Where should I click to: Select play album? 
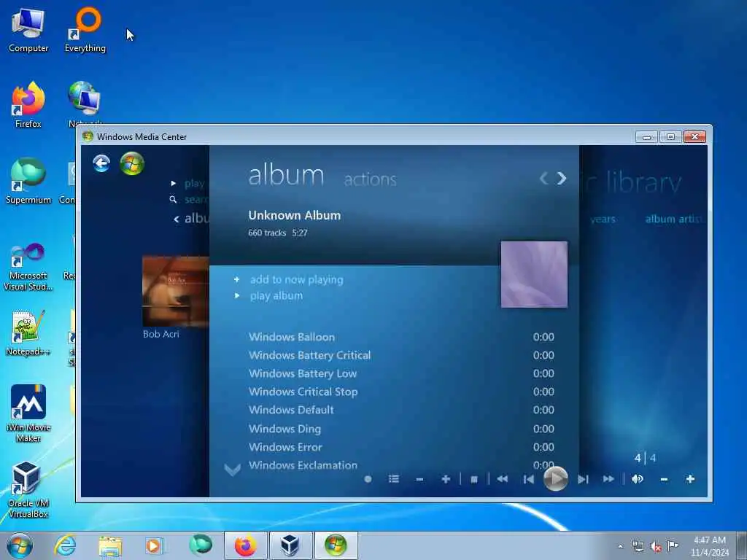pos(276,296)
